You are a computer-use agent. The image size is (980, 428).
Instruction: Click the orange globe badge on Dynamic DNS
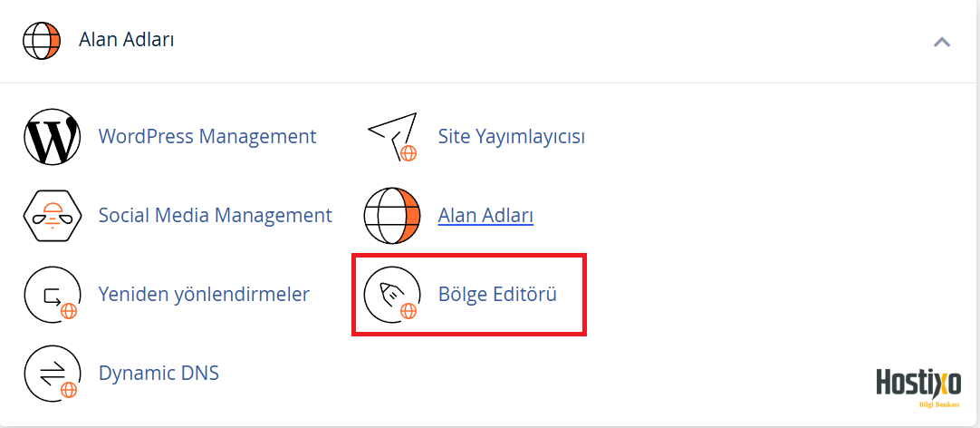pyautogui.click(x=68, y=391)
